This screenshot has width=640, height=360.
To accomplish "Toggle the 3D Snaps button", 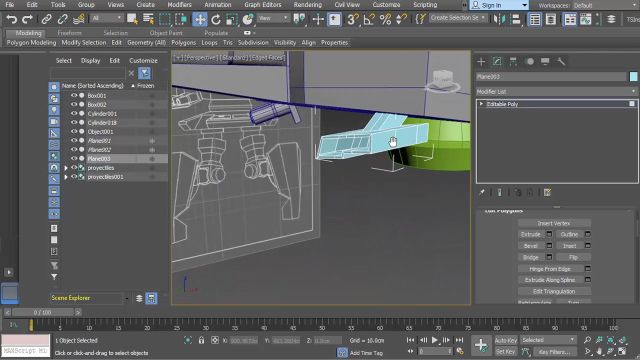I will [x=353, y=19].
